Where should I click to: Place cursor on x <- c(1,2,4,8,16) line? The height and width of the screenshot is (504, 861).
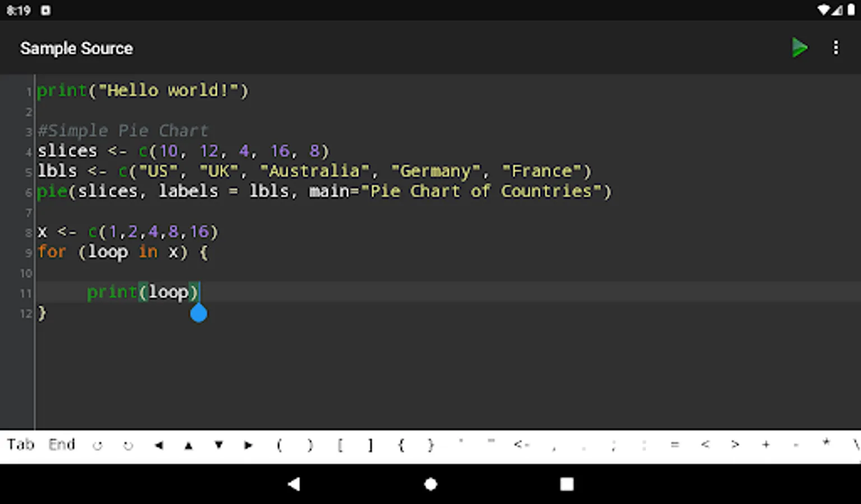point(128,231)
